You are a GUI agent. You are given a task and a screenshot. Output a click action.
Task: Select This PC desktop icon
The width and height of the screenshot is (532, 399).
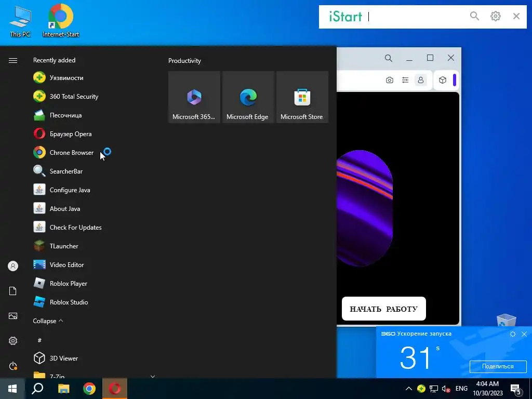tap(20, 22)
